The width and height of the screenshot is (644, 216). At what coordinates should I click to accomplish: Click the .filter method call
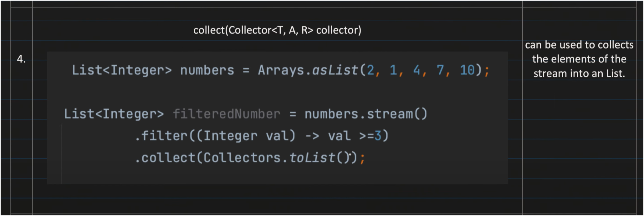coord(161,136)
